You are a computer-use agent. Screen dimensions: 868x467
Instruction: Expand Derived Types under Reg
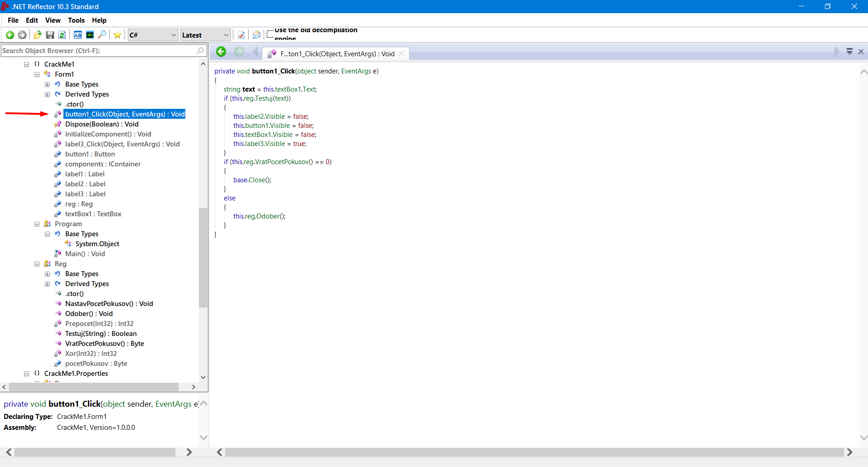47,284
